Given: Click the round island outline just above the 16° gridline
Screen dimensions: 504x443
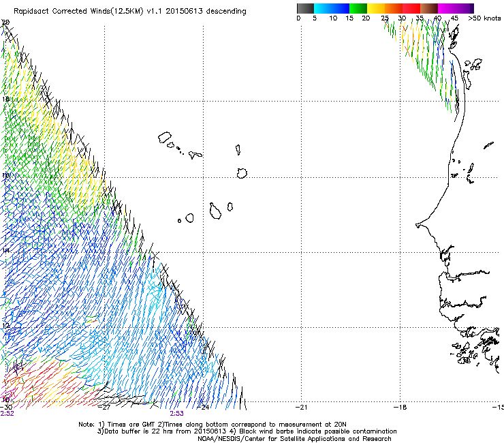Looking at the screenshot, I should pos(242,173).
